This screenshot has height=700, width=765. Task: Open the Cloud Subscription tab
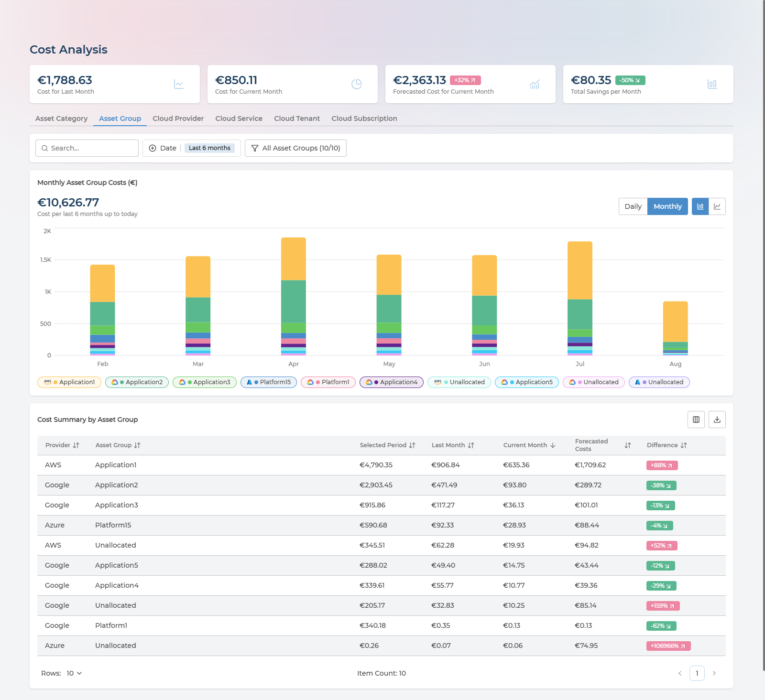364,118
